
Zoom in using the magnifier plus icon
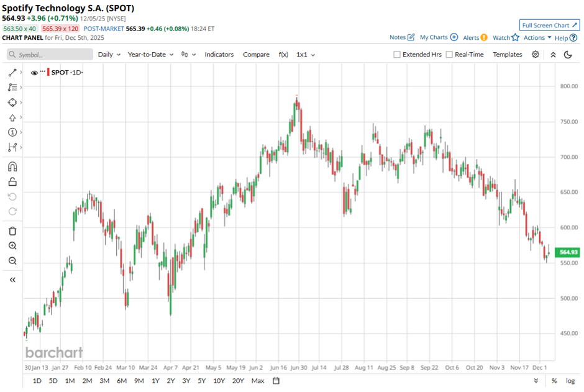12,246
